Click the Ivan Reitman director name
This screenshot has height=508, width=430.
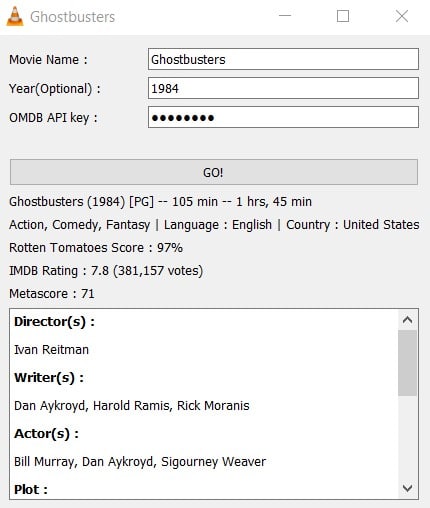(x=51, y=350)
